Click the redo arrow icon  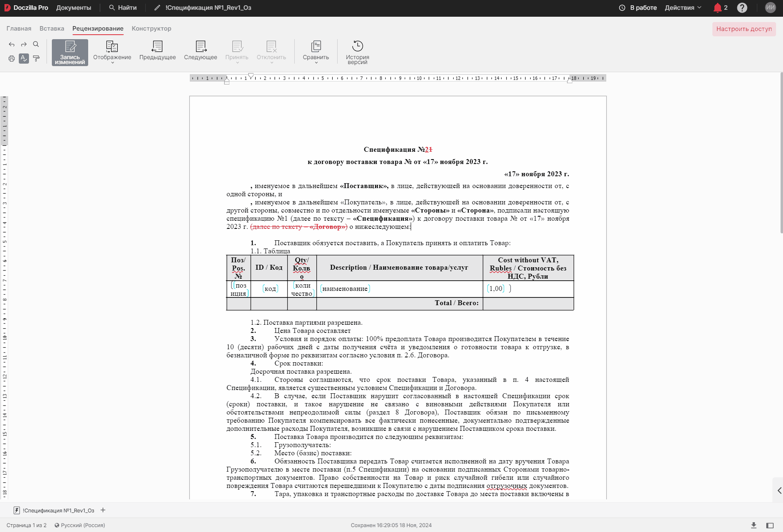pos(24,44)
